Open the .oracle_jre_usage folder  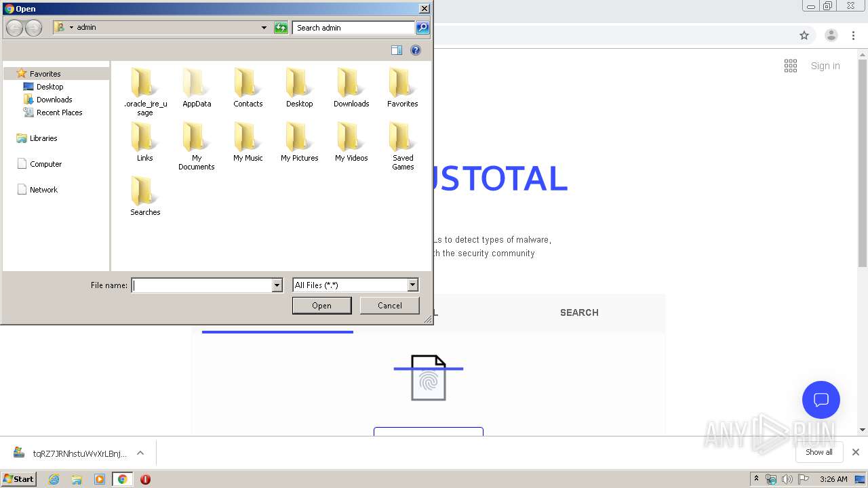145,91
